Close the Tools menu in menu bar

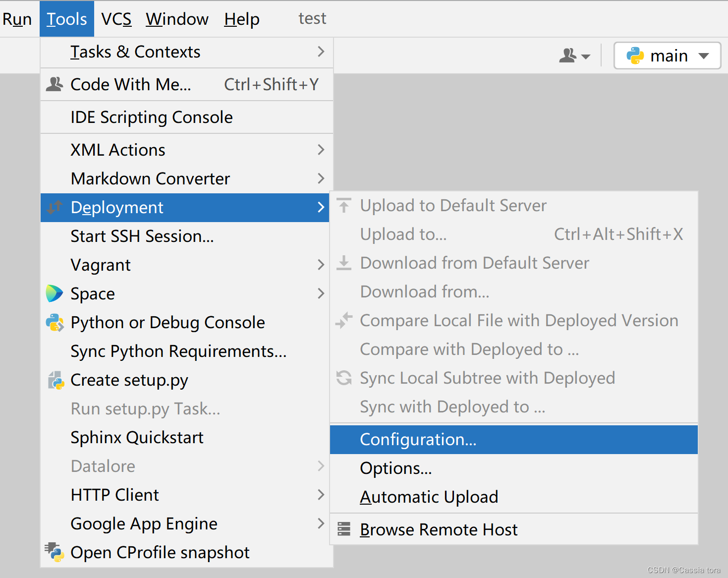(x=67, y=19)
